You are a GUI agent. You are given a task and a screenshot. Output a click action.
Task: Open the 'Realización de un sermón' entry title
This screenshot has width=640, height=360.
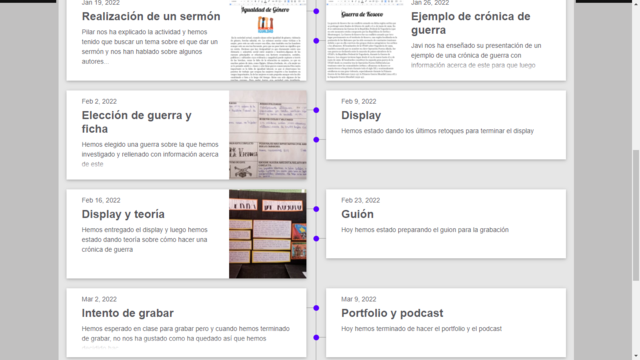click(151, 16)
